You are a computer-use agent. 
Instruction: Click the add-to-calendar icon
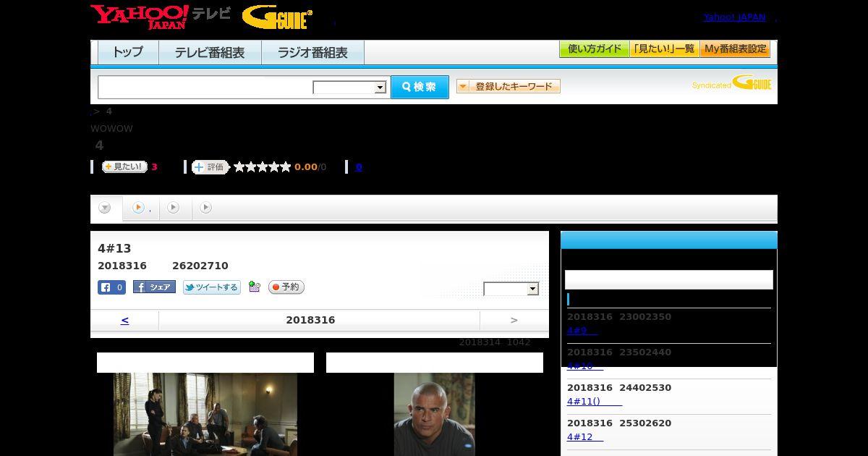click(x=254, y=287)
